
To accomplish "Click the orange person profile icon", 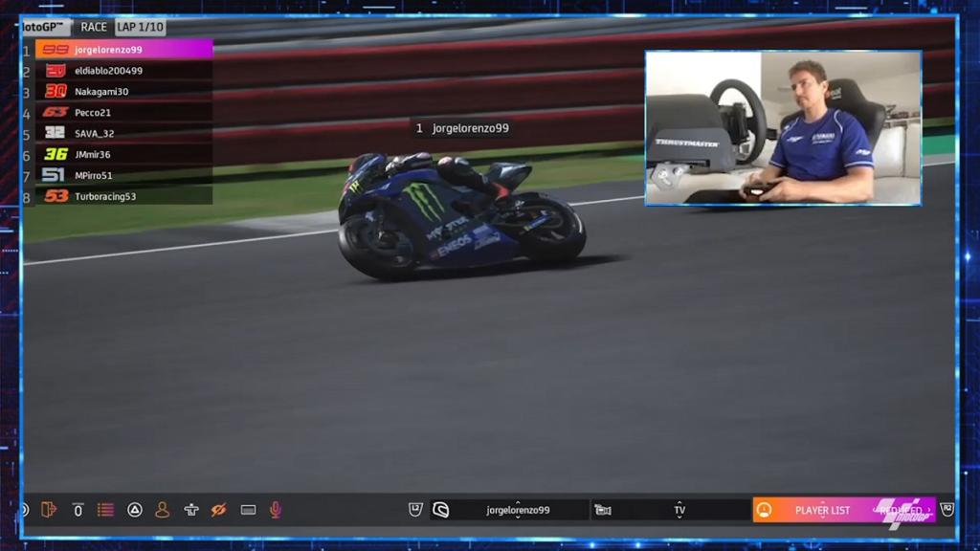I will (162, 510).
